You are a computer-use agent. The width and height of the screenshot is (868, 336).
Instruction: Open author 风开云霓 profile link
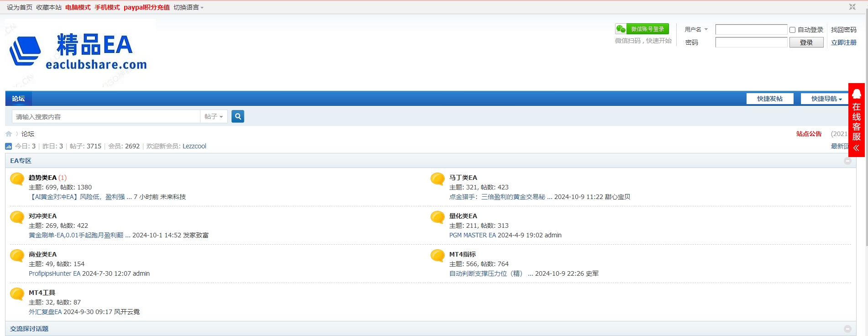pos(127,312)
